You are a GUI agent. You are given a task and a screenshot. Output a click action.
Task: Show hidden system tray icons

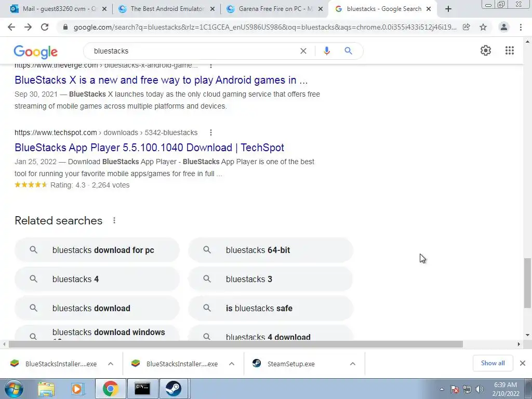(442, 390)
